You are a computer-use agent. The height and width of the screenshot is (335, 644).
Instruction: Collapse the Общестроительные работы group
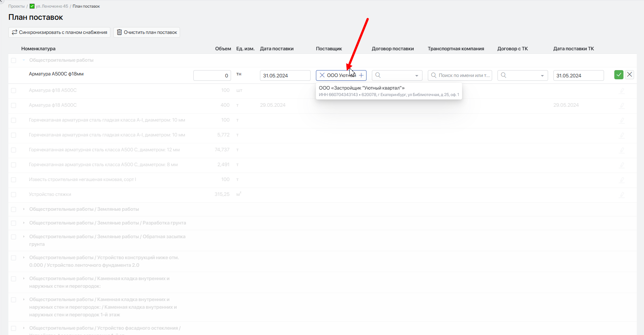point(24,60)
